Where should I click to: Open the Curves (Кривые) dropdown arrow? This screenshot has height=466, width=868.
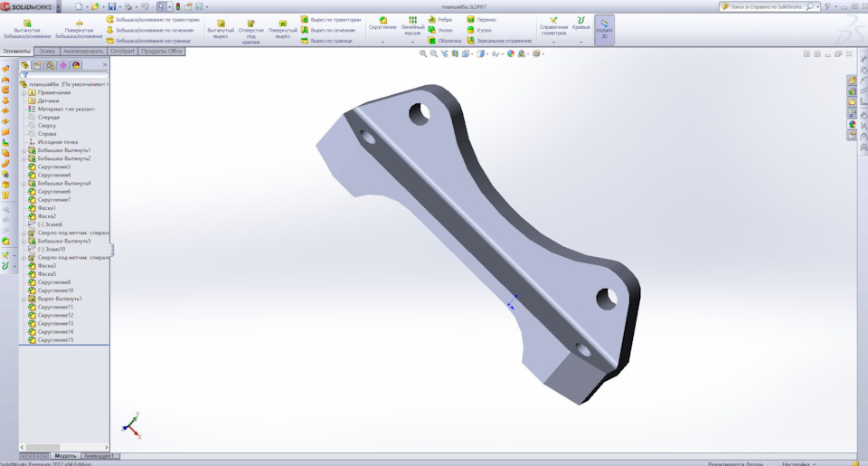[x=580, y=43]
